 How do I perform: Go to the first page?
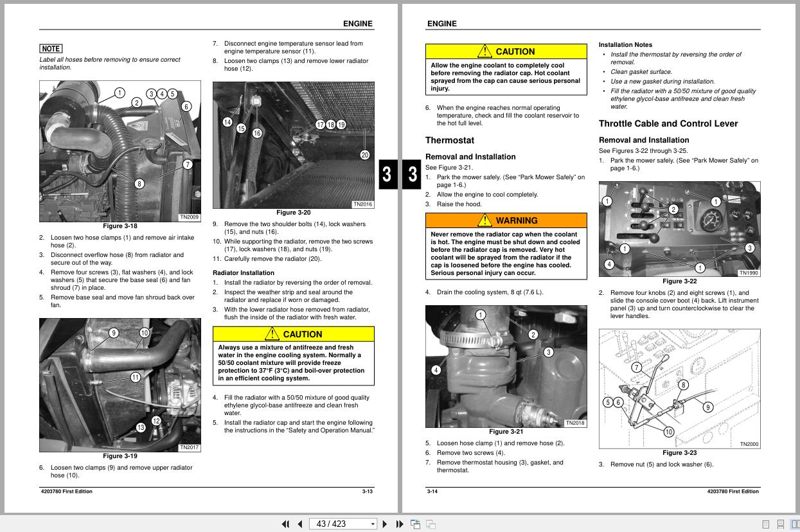pyautogui.click(x=286, y=524)
